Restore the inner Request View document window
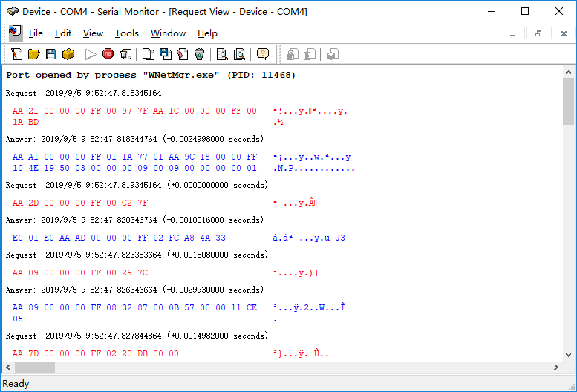Image resolution: width=577 pixels, height=392 pixels. click(x=538, y=33)
